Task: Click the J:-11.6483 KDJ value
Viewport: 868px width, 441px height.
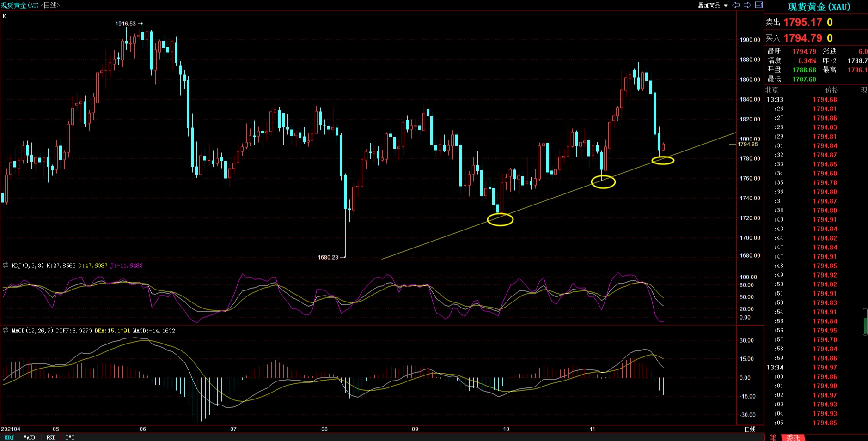Action: click(127, 266)
